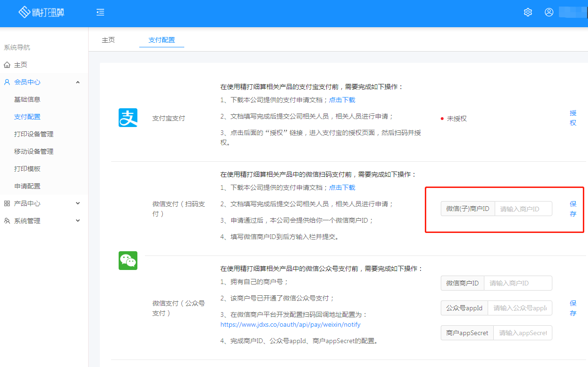Click the 微信支付（公众号支付） label
The image size is (588, 367).
tap(179, 308)
